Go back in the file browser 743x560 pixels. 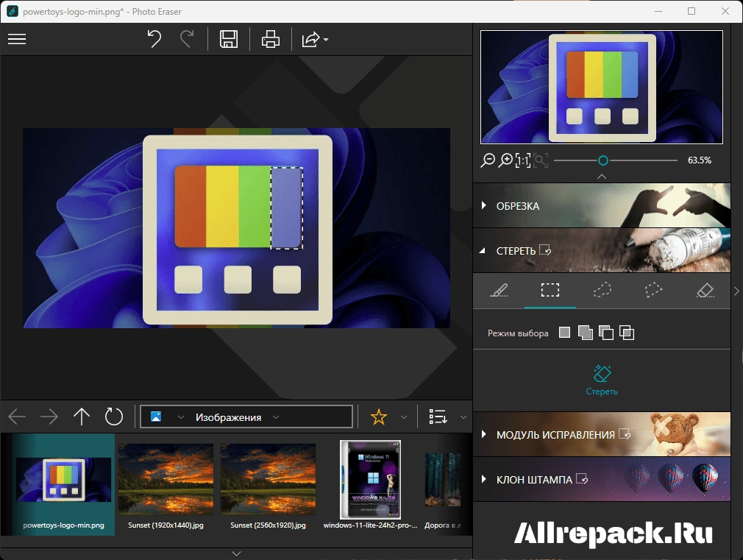click(17, 417)
